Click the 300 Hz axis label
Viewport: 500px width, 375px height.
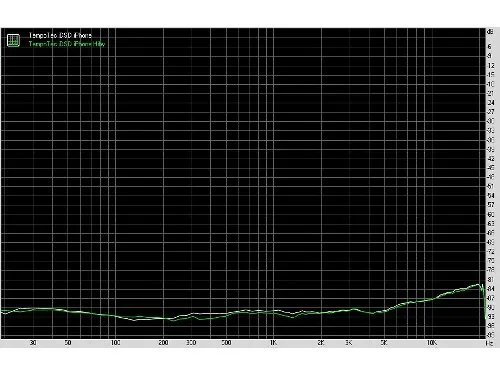191,343
